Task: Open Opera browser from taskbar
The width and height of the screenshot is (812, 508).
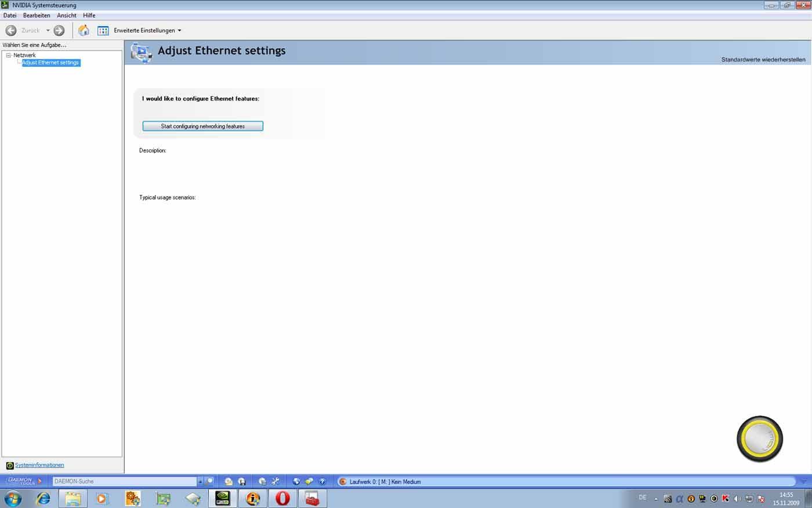Action: pyautogui.click(x=282, y=498)
